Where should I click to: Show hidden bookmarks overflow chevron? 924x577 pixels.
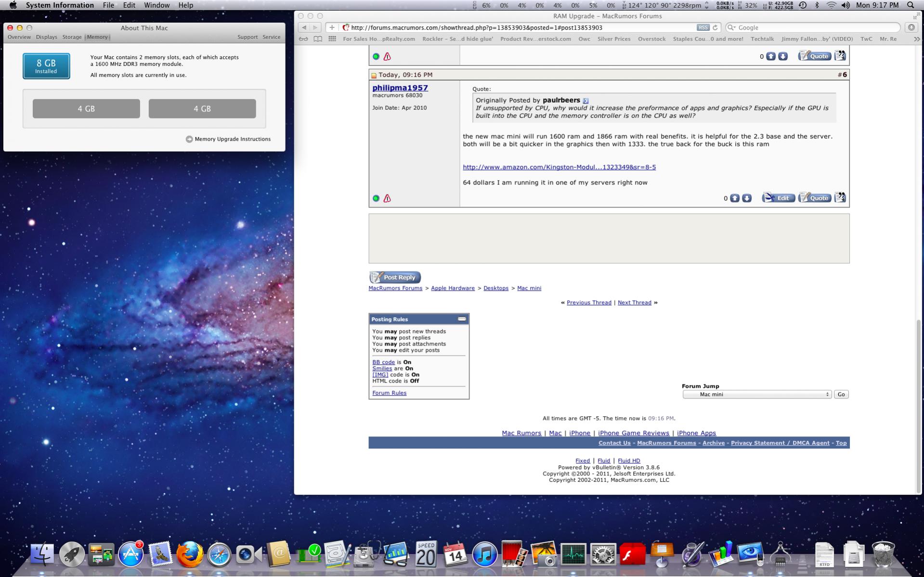916,39
